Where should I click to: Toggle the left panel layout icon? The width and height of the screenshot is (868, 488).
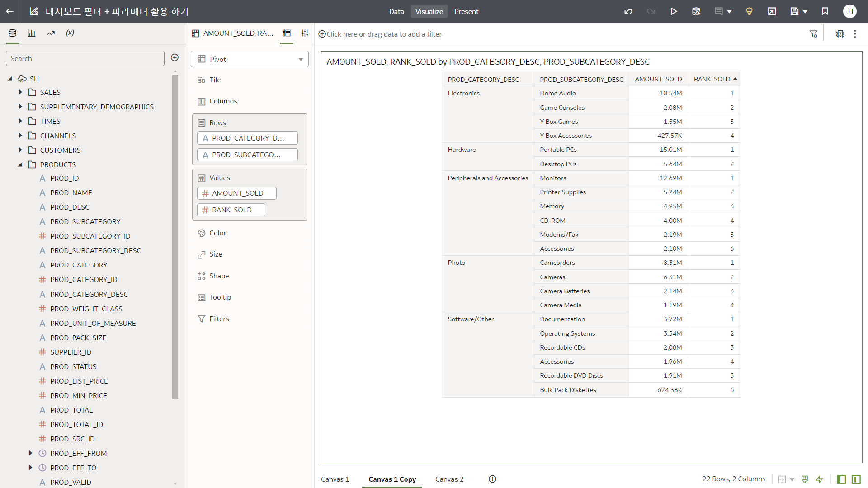click(841, 479)
